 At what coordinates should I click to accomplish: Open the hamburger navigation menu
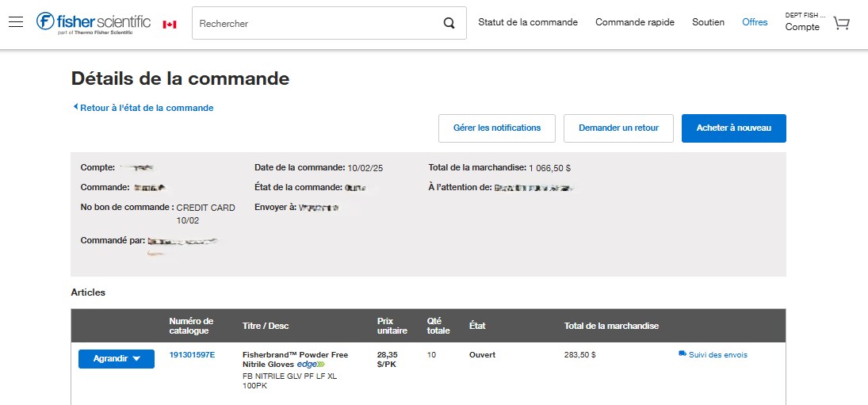click(x=16, y=22)
